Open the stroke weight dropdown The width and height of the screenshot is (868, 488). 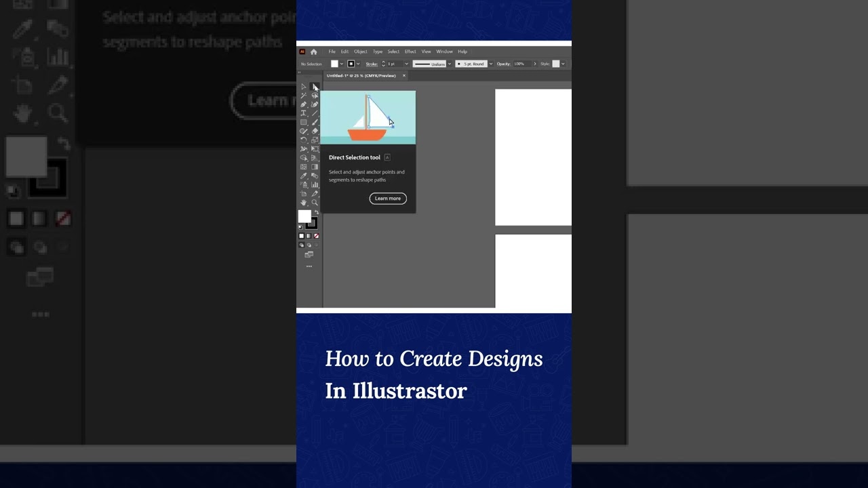click(406, 64)
